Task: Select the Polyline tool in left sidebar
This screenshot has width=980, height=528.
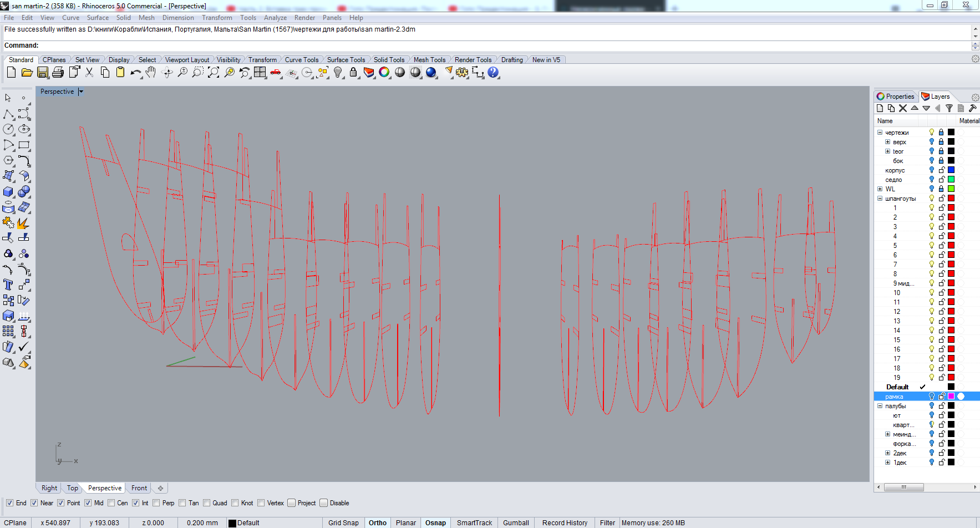Action: tap(8, 114)
